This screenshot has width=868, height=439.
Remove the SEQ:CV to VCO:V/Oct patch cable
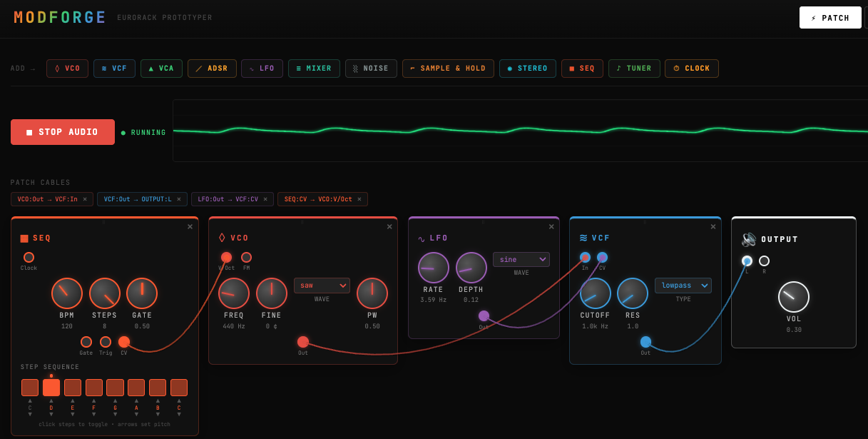(x=359, y=199)
